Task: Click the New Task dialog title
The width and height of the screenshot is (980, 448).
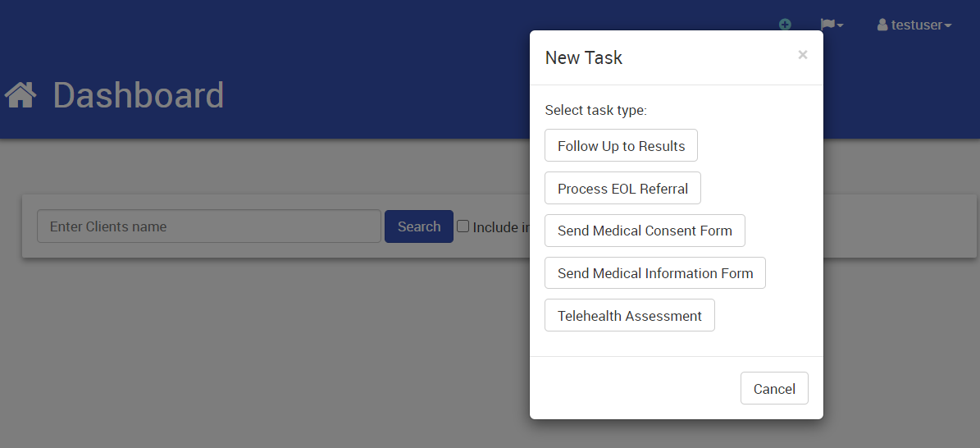Action: click(584, 57)
